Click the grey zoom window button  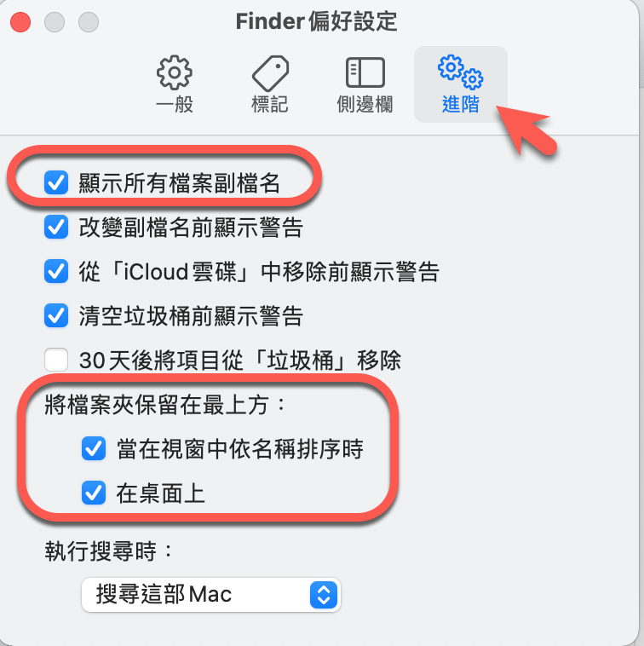pos(89,22)
